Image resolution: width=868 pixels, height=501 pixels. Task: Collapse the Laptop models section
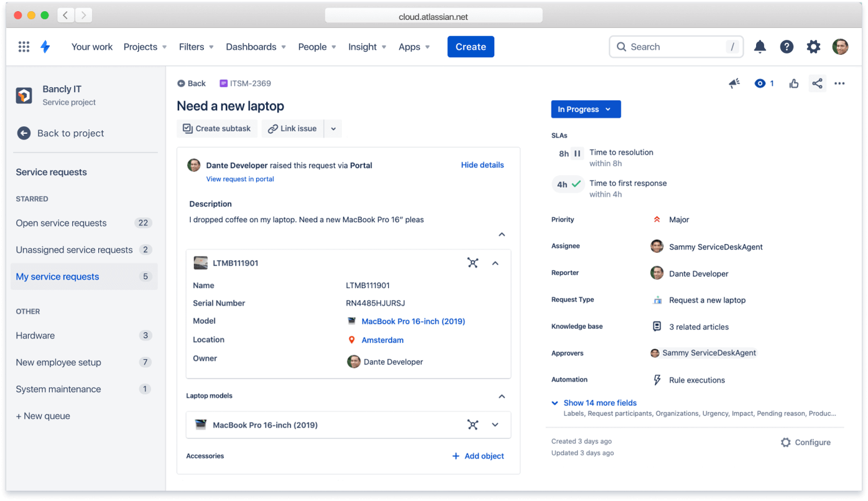[501, 396]
